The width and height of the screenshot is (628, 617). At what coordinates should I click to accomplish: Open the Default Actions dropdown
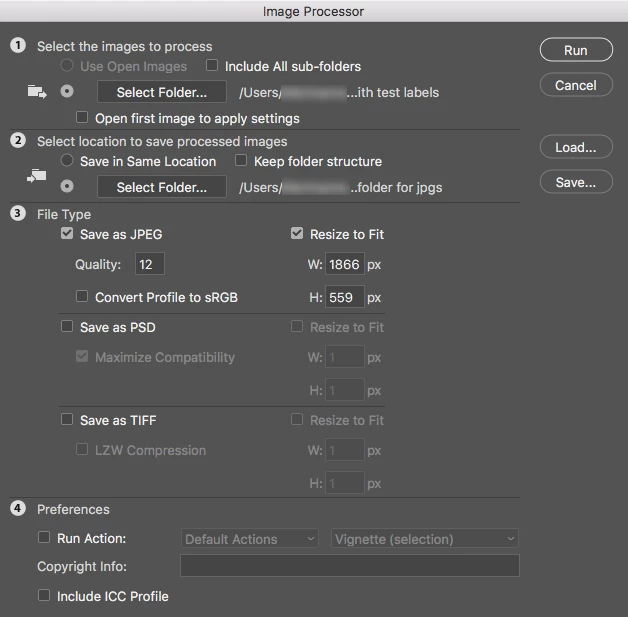[250, 539]
